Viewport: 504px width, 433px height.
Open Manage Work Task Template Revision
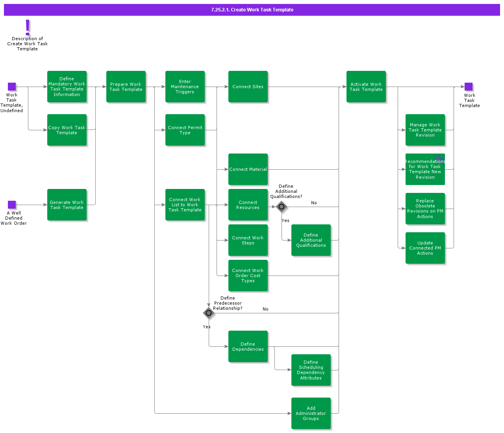(425, 130)
